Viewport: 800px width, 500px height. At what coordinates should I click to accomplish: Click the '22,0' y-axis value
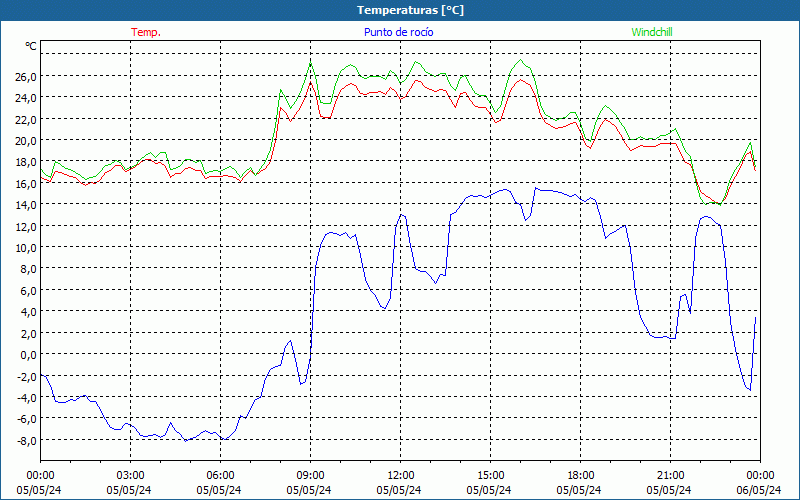[27, 119]
